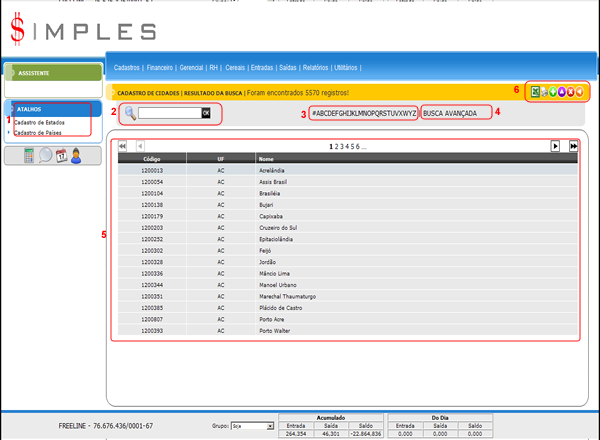The width and height of the screenshot is (600, 440).
Task: Open the calendar icon in sidebar
Action: (x=60, y=155)
